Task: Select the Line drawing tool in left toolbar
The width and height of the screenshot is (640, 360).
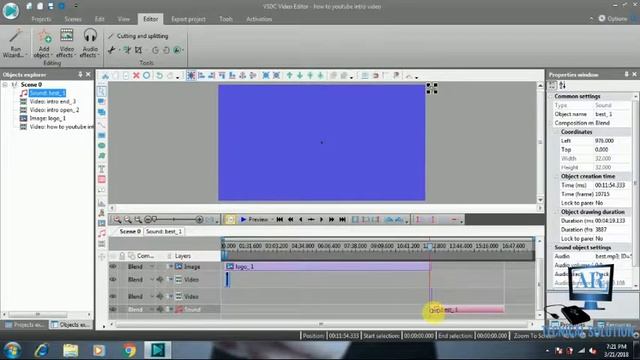Action: click(102, 124)
